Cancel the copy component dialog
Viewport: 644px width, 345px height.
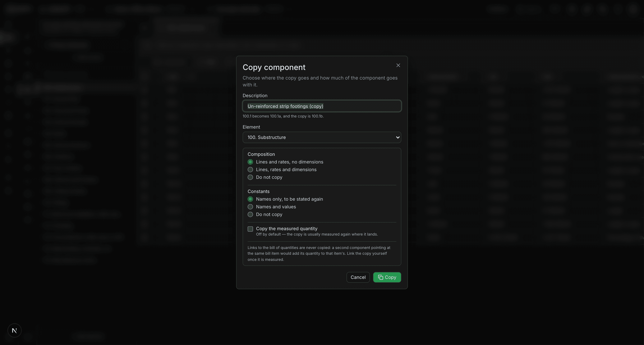358,277
